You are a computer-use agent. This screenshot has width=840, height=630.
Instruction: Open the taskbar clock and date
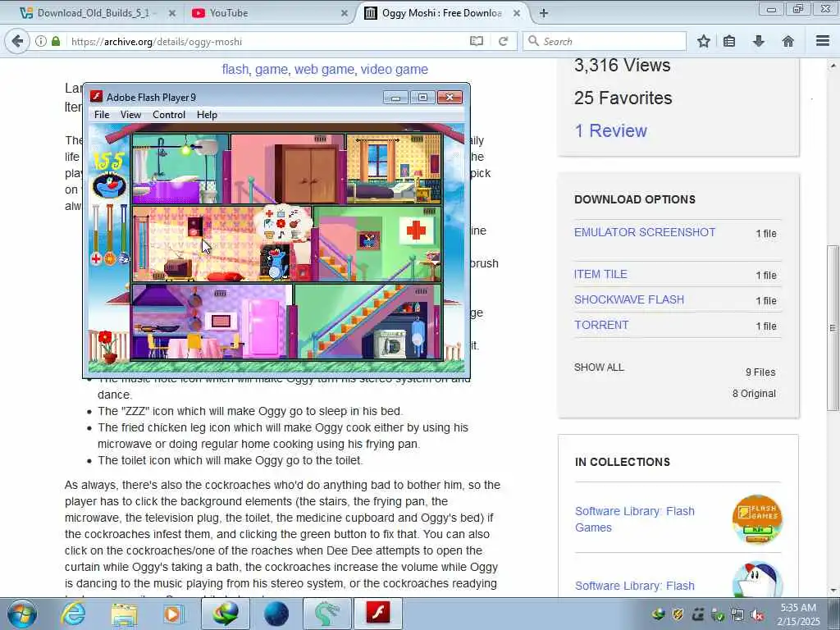(798, 614)
